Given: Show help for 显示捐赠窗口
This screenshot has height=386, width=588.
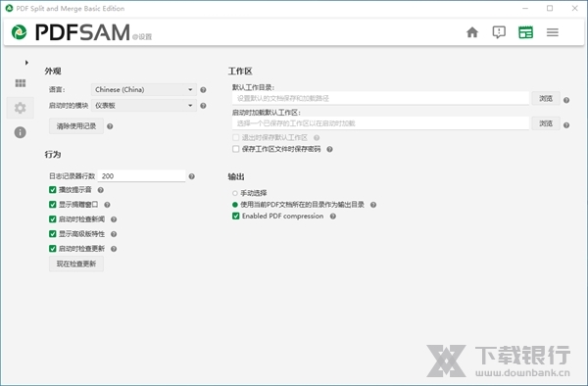Looking at the screenshot, I should [107, 205].
